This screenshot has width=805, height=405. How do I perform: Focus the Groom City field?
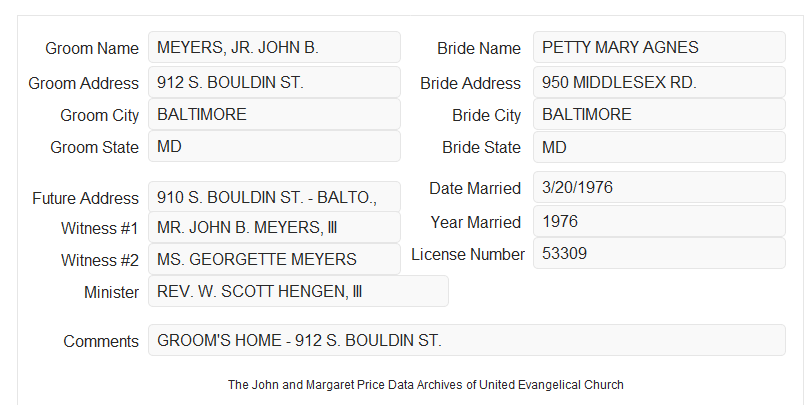(x=274, y=114)
